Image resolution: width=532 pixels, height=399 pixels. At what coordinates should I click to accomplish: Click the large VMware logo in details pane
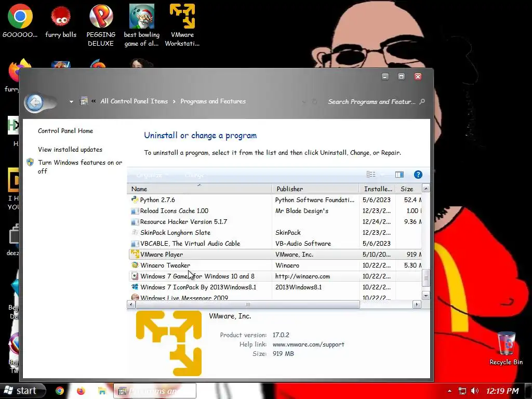pyautogui.click(x=169, y=343)
